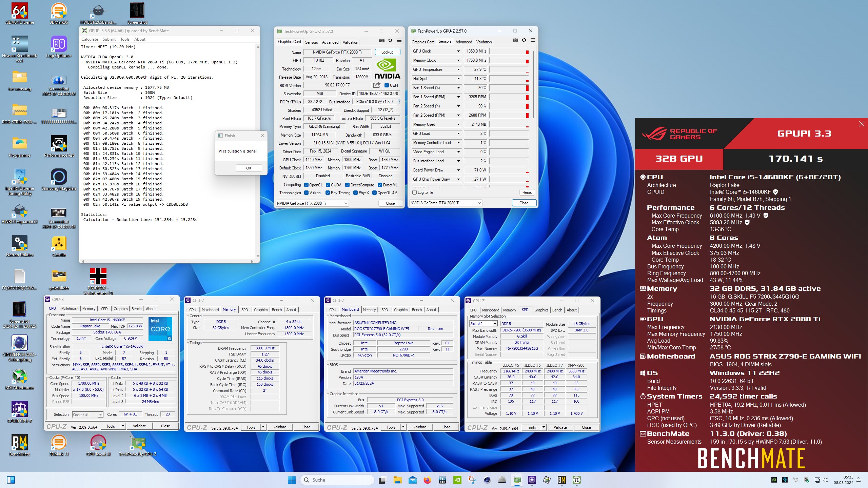
Task: Click refresh icon in left GPU-Z window
Action: [390, 40]
